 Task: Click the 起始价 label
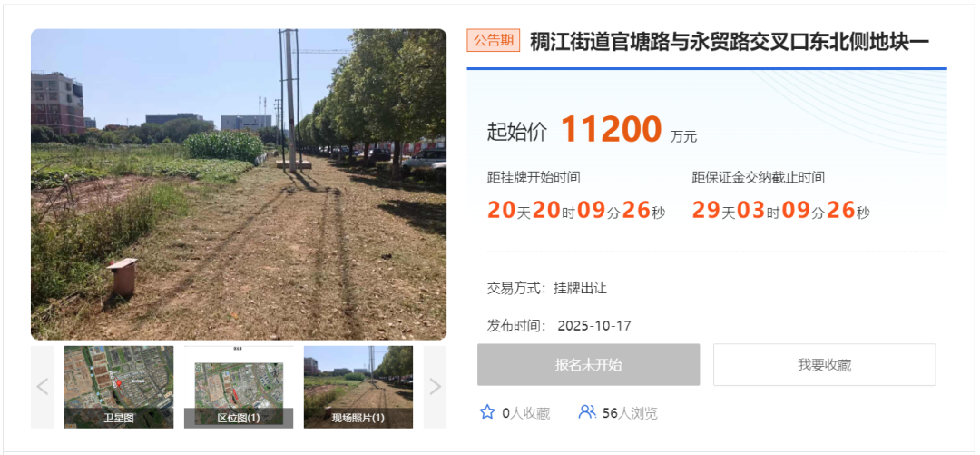pos(517,132)
